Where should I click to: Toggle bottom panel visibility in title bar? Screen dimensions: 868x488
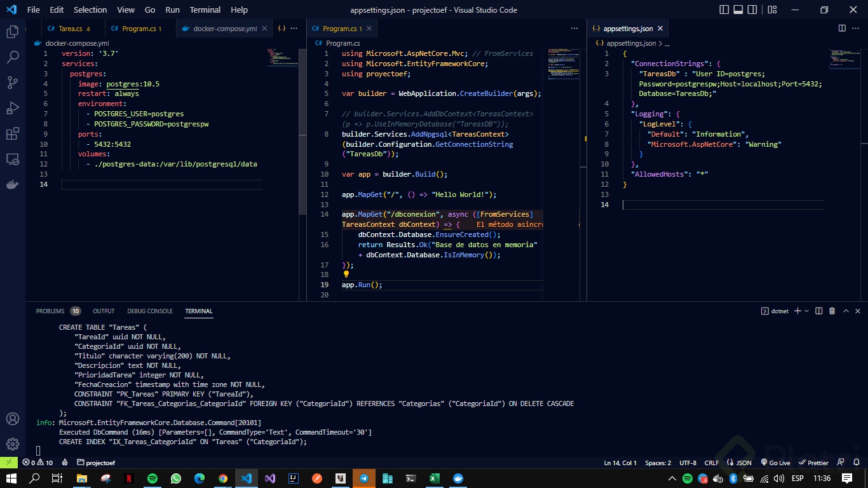738,10
